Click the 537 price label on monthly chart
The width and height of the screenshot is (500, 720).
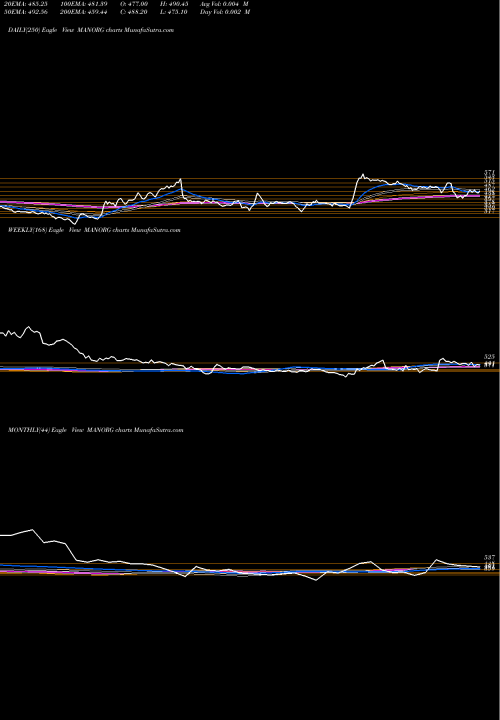point(489,557)
